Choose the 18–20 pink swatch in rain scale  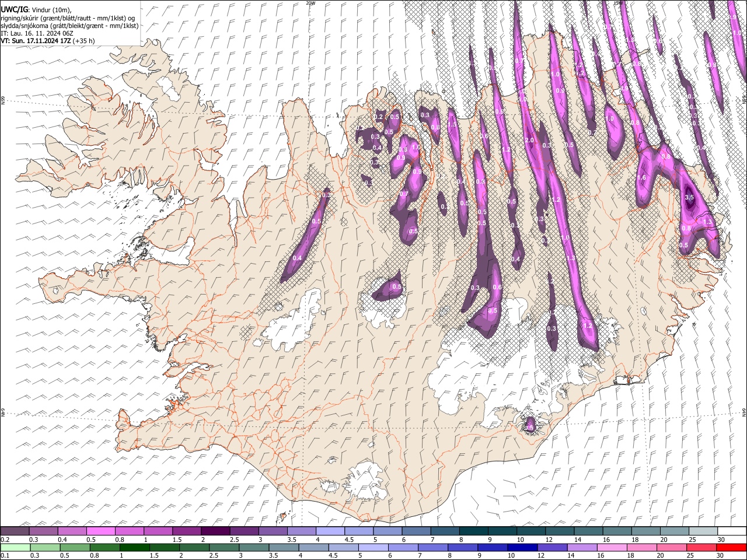[x=642, y=547]
